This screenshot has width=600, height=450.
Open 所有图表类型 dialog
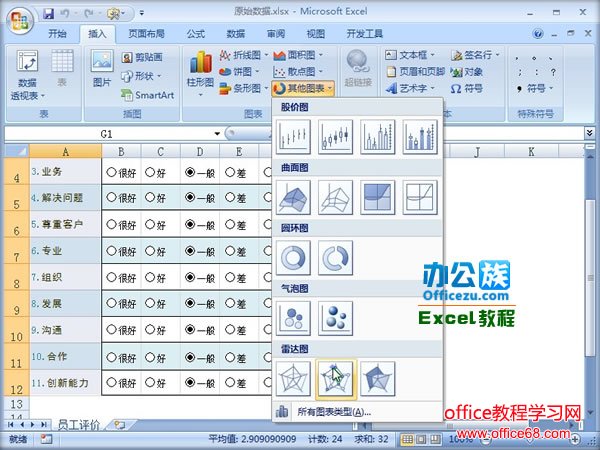357,412
